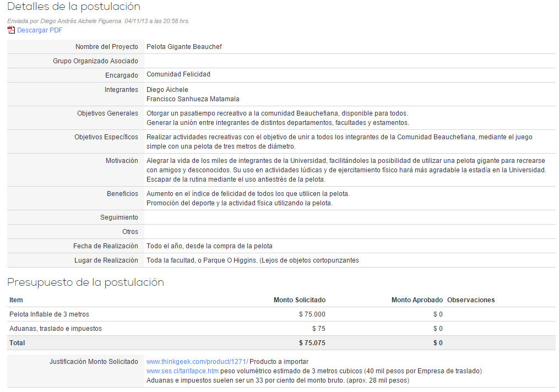Click the 'Fecha de Realización' label
Screen dimensions: 559x392
pos(105,246)
